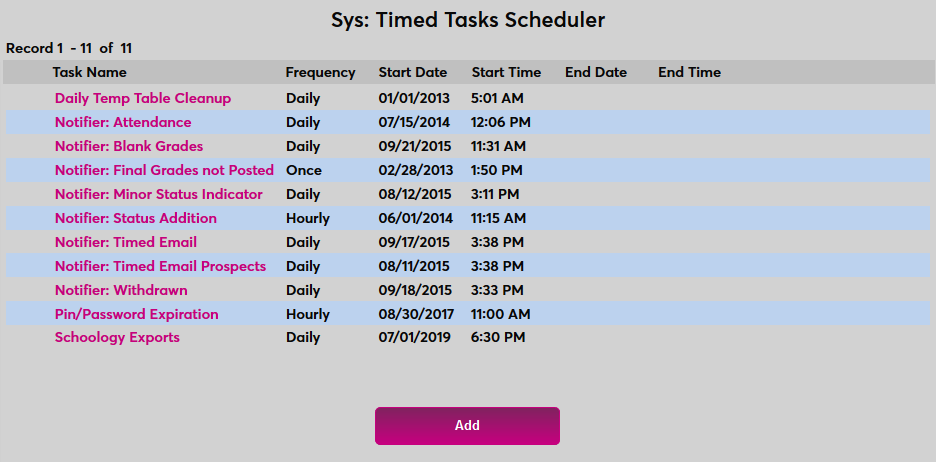Open Notifier: Timed Email Prospects task

click(160, 266)
